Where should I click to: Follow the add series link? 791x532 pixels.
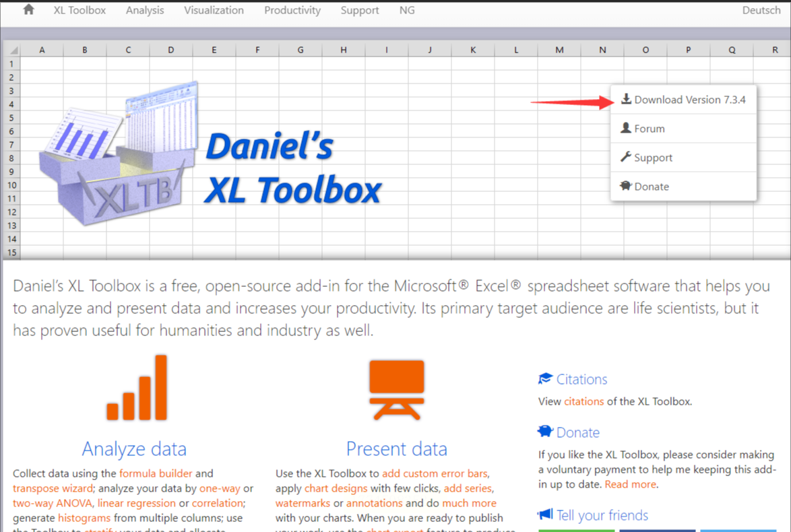468,488
